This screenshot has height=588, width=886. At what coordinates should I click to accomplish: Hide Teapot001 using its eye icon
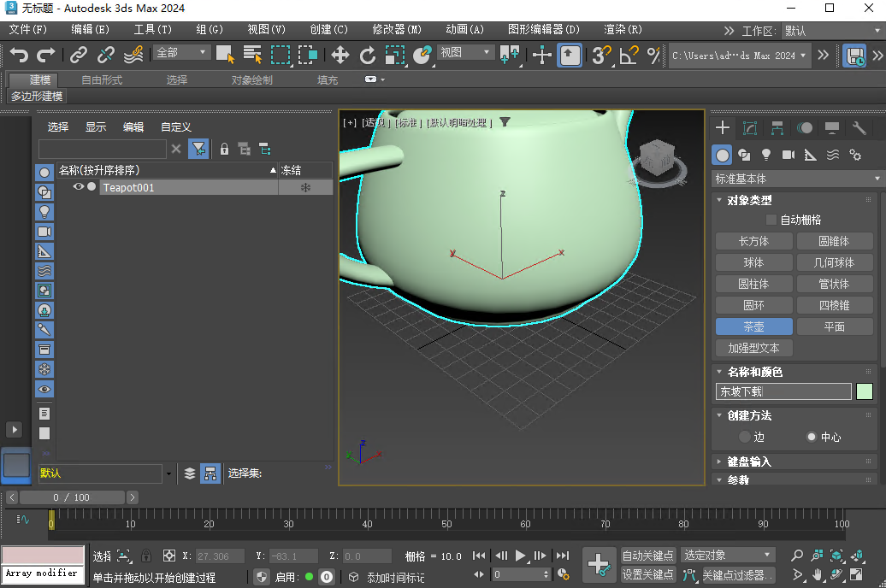(x=78, y=186)
